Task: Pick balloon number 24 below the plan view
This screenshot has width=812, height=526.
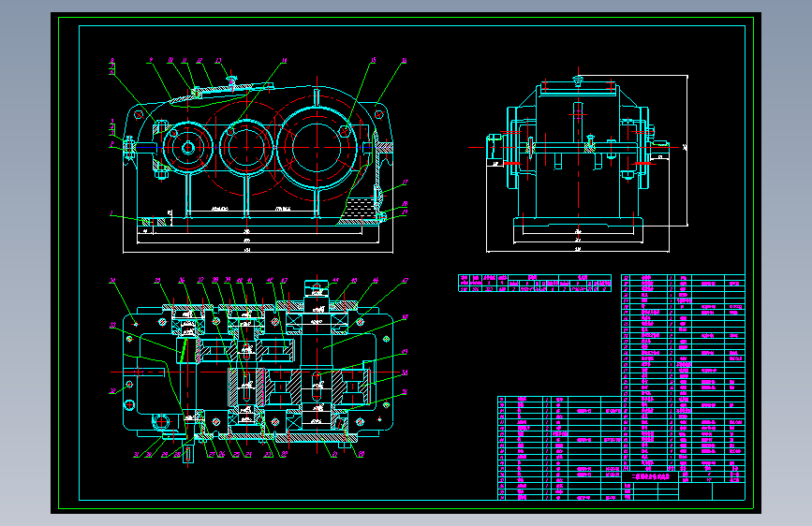Action: click(248, 455)
